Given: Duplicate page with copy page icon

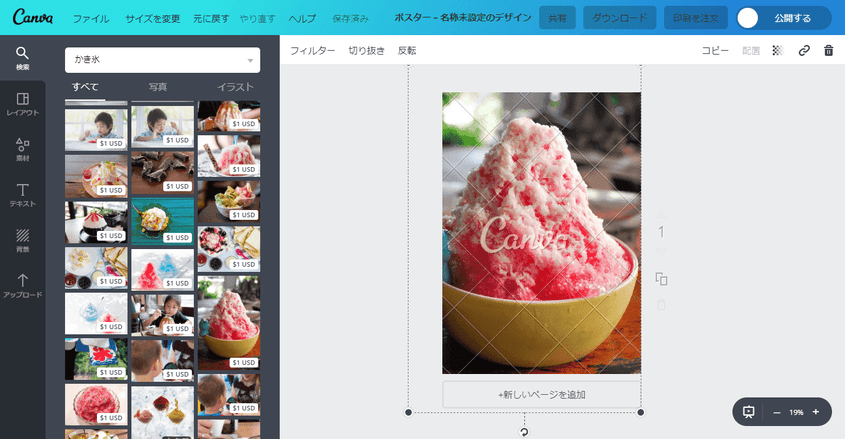Looking at the screenshot, I should point(661,278).
